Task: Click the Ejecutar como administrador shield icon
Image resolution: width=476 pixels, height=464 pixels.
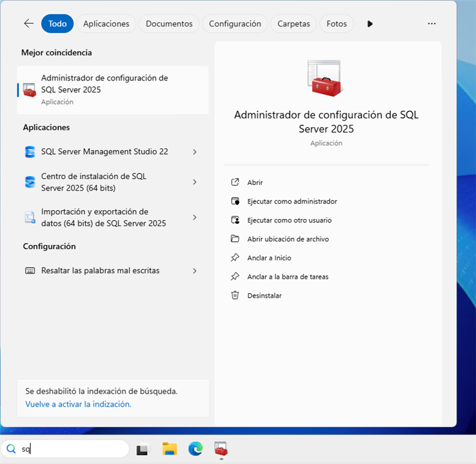Action: click(x=235, y=201)
